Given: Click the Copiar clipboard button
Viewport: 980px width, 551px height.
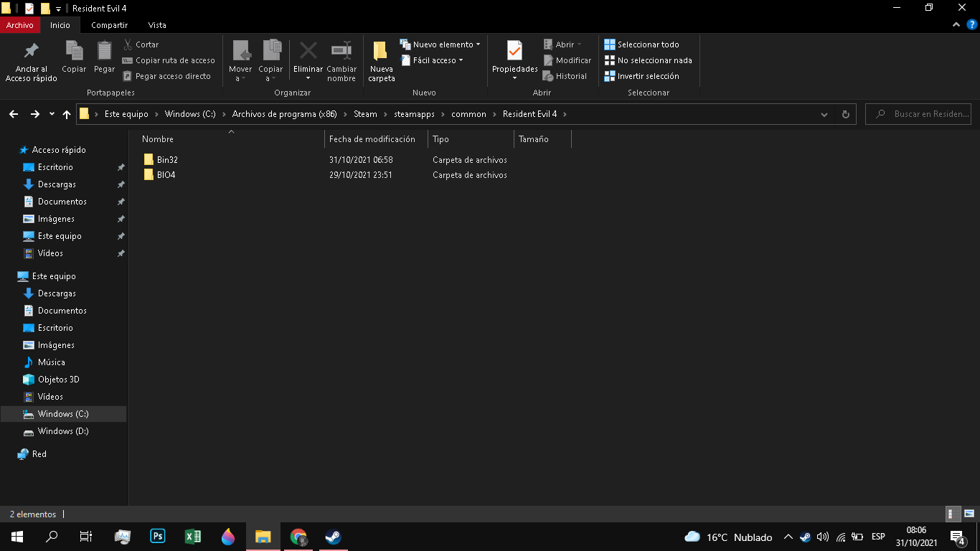Looking at the screenshot, I should [74, 57].
